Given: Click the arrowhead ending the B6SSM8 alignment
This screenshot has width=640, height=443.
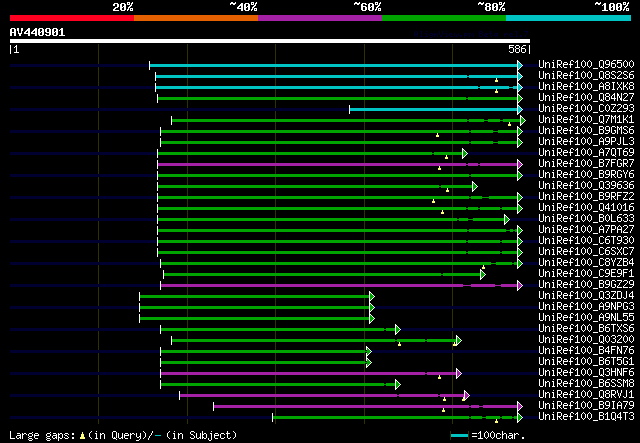Looking at the screenshot, I should tap(398, 385).
